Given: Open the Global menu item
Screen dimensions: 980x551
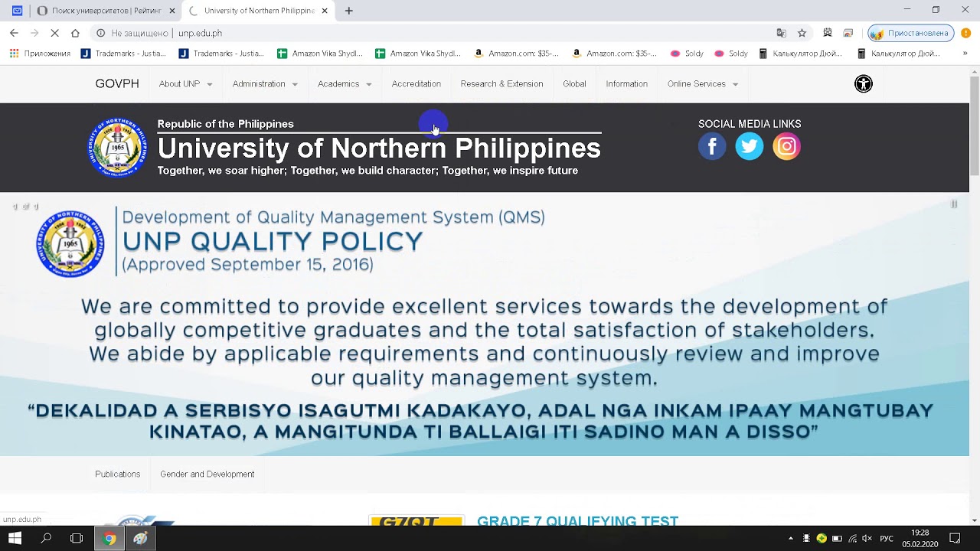Looking at the screenshot, I should (574, 84).
